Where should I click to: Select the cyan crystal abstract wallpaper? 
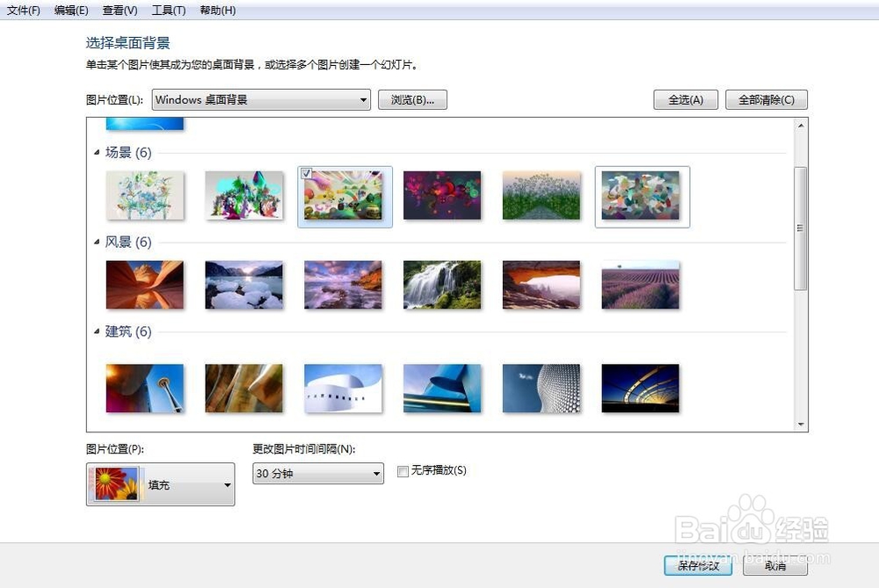point(243,195)
